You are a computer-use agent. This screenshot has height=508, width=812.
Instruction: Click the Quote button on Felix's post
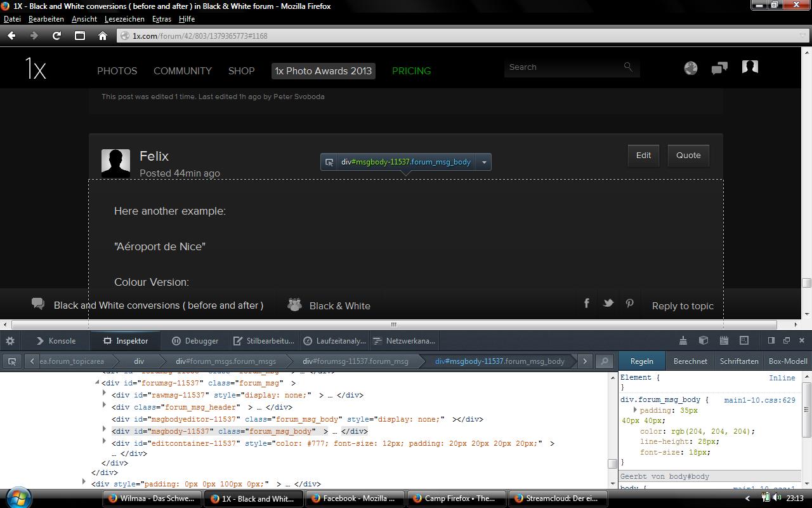[688, 156]
